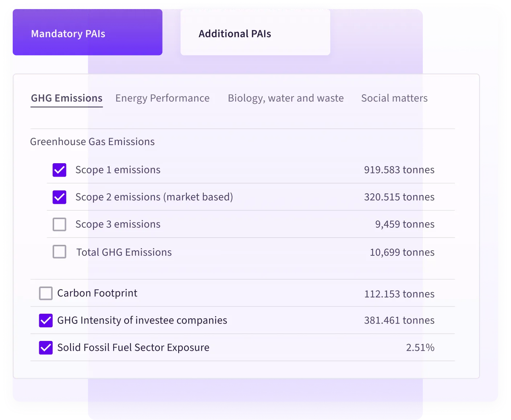
Task: Switch to Biology, water and waste tab
Action: [286, 98]
